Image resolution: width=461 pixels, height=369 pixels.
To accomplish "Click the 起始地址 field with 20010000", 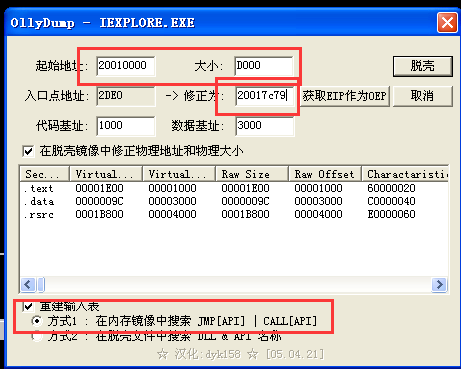I will pos(126,66).
